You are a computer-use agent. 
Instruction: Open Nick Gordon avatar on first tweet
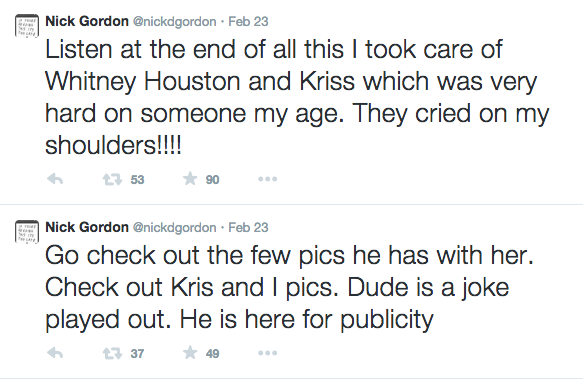click(x=27, y=26)
